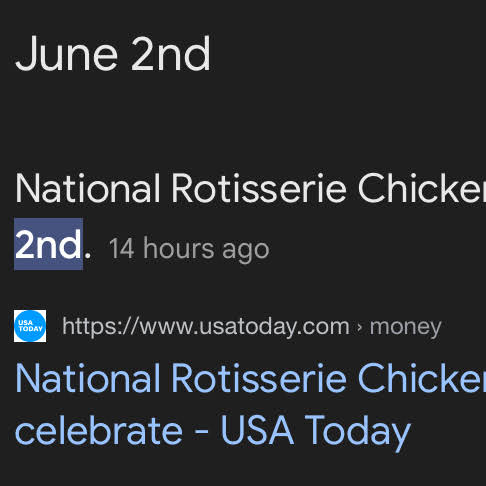Select the "June 2nd" answer heading
486x486 pixels.
tap(113, 54)
